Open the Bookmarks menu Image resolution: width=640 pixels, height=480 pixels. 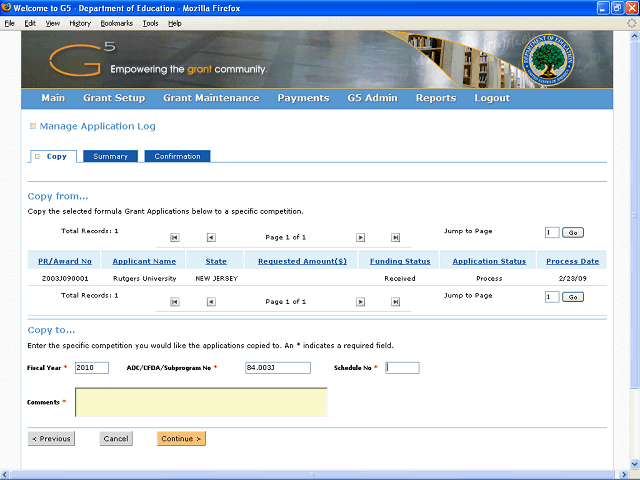117,23
